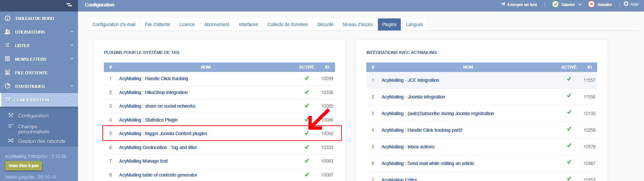Click the green check icon of Sauver

(555, 4)
